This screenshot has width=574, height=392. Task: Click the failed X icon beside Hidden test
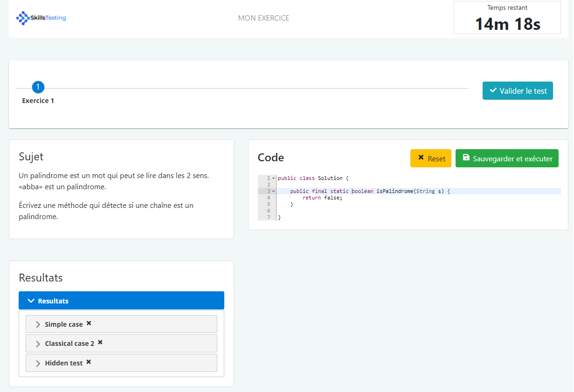pos(89,362)
